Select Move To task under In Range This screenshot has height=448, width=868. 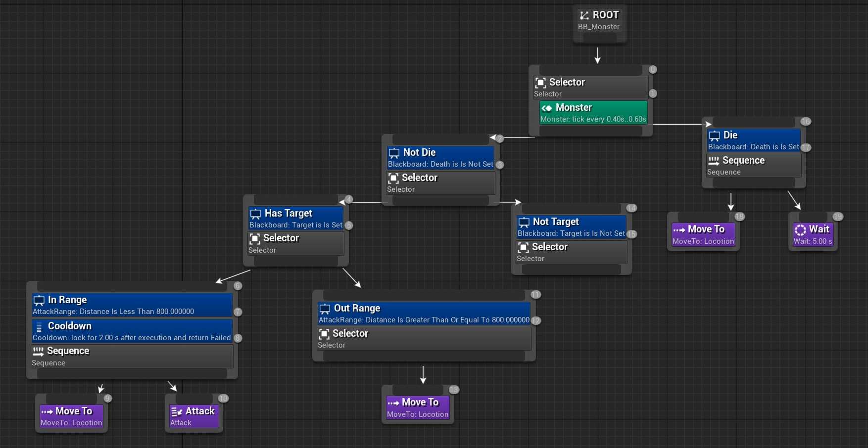click(71, 416)
